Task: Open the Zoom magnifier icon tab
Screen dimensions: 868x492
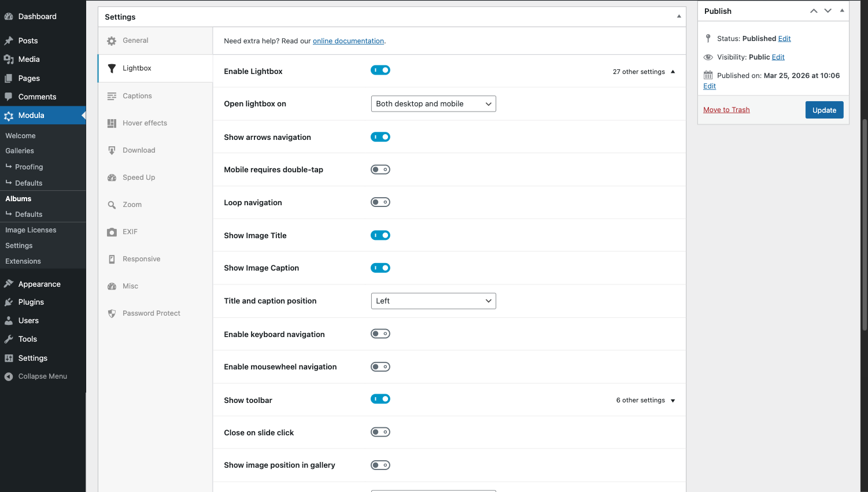Action: point(112,205)
